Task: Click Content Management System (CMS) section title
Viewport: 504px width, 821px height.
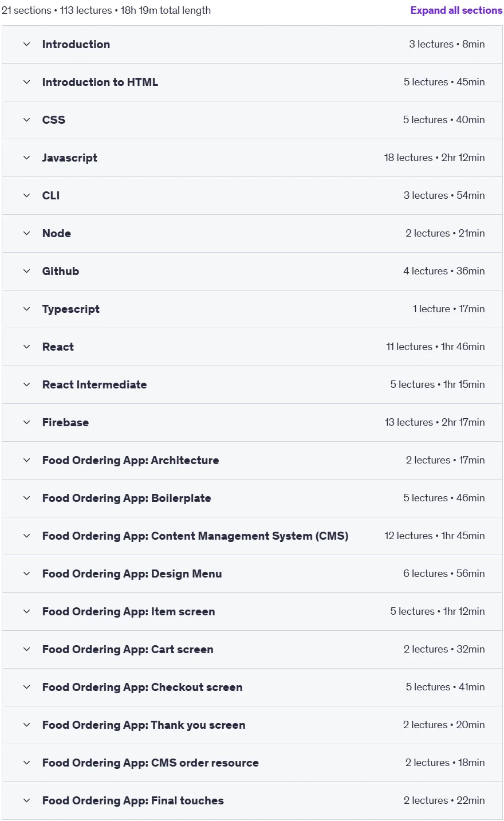Action: click(195, 536)
